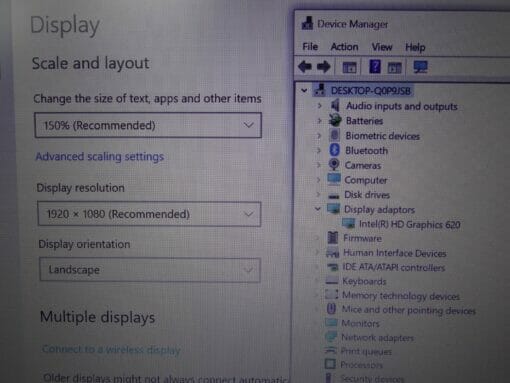Select Intel(R) HD Graphics 620 label

click(410, 224)
